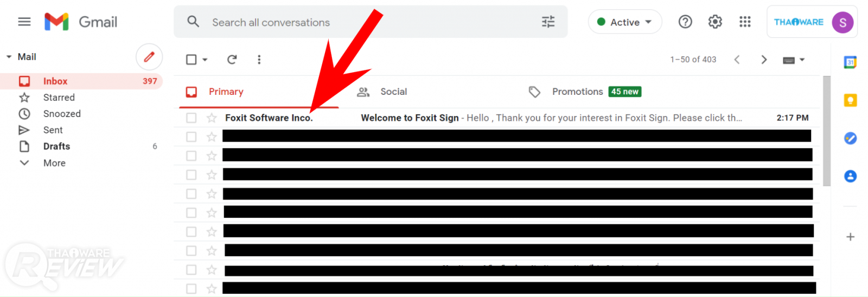868x297 pixels.
Task: Click the Support help icon
Action: point(685,22)
